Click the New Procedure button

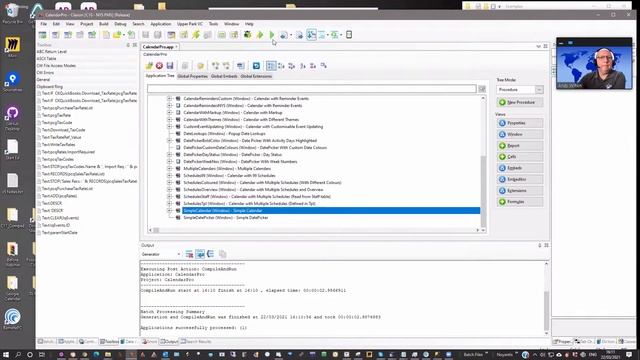520,102
